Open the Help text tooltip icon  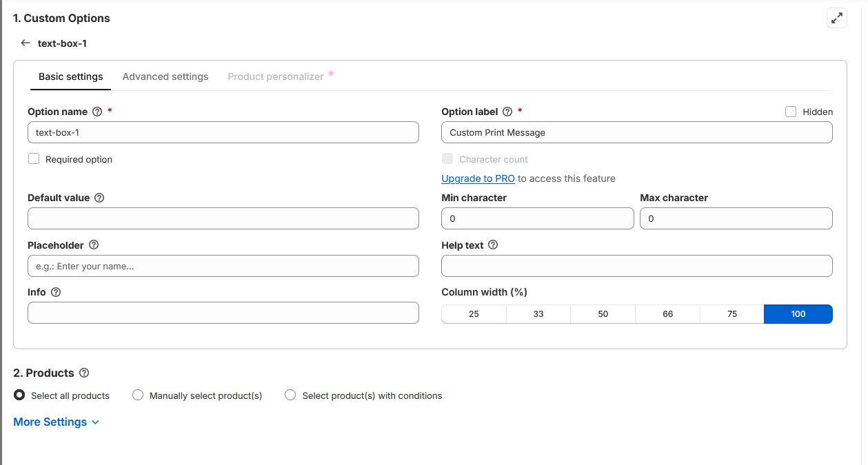(493, 245)
